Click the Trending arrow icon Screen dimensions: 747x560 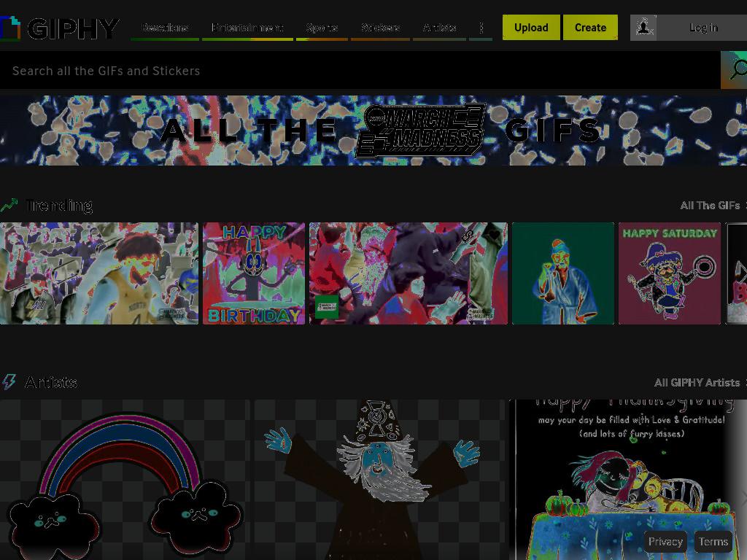[x=9, y=205]
